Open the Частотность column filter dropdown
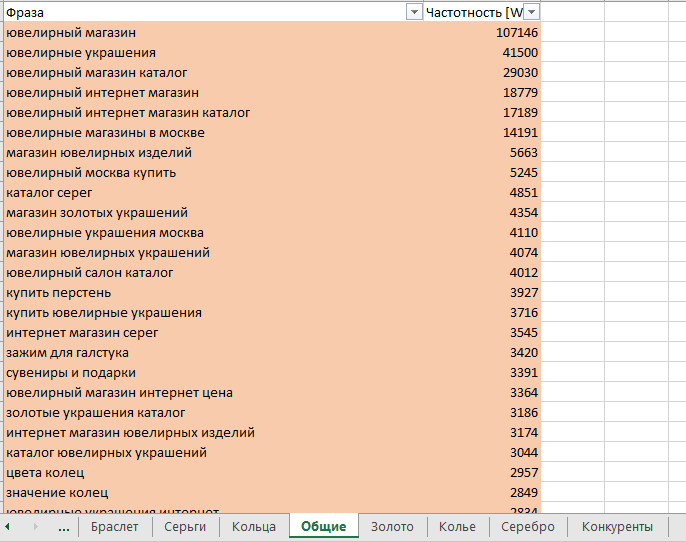Viewport: 686px width, 542px height. point(531,12)
